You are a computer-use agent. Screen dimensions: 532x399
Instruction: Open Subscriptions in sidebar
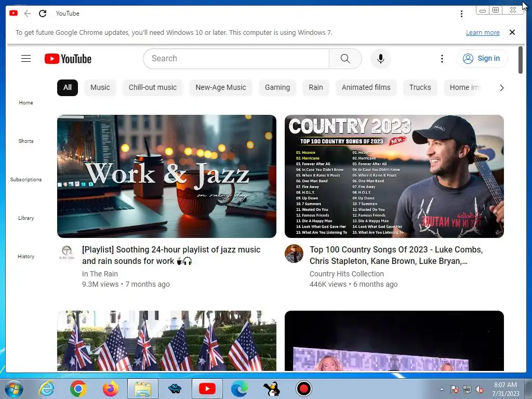point(26,179)
